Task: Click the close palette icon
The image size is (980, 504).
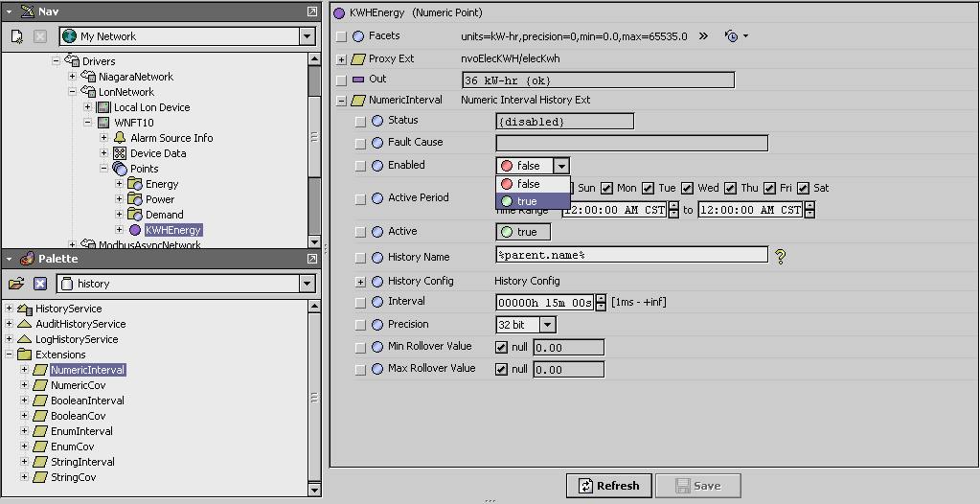Action: 40,284
